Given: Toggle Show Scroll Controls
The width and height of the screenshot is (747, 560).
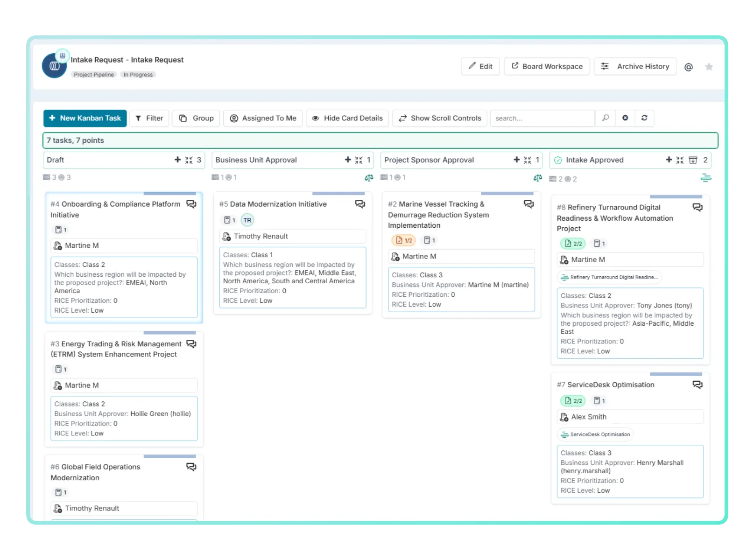Looking at the screenshot, I should tap(439, 118).
